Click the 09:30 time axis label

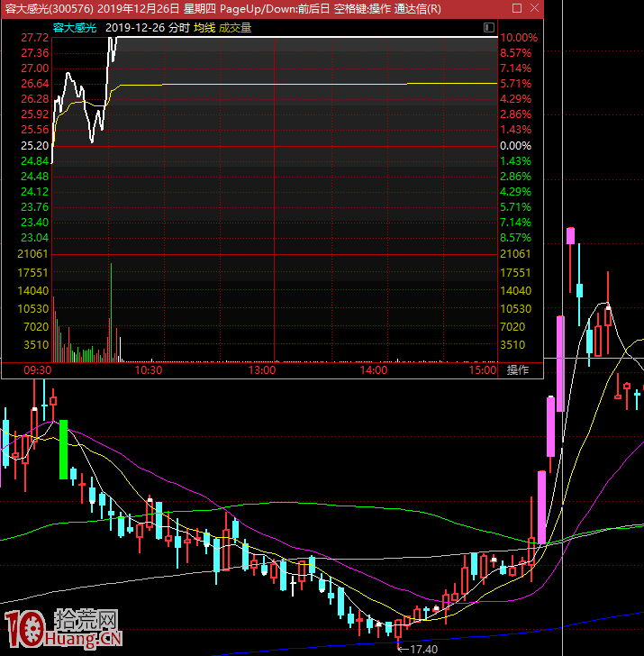[37, 369]
